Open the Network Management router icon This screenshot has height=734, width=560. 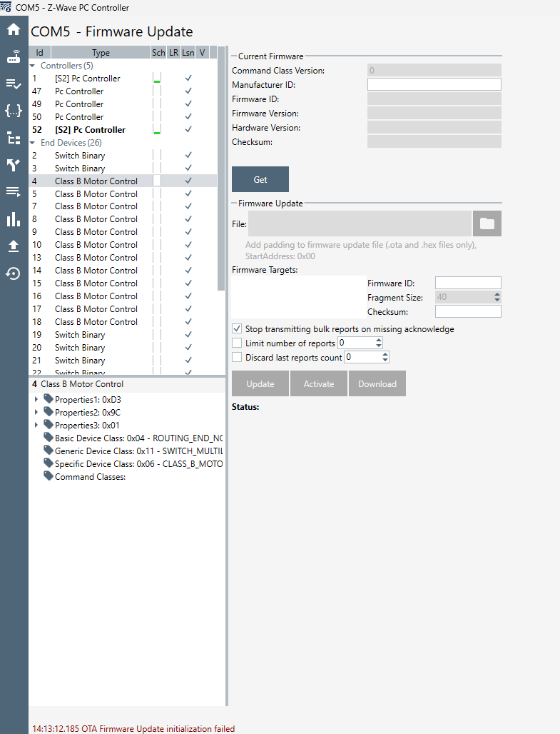click(13, 56)
